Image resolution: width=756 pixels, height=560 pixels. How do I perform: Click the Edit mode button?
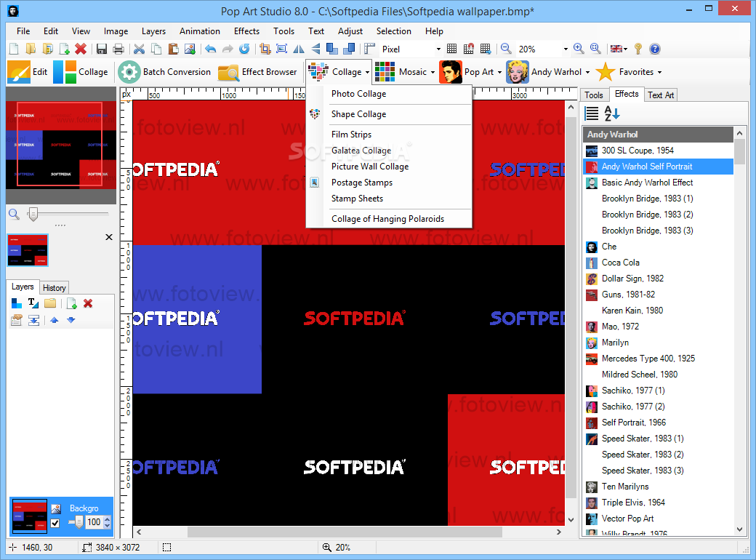pyautogui.click(x=28, y=72)
